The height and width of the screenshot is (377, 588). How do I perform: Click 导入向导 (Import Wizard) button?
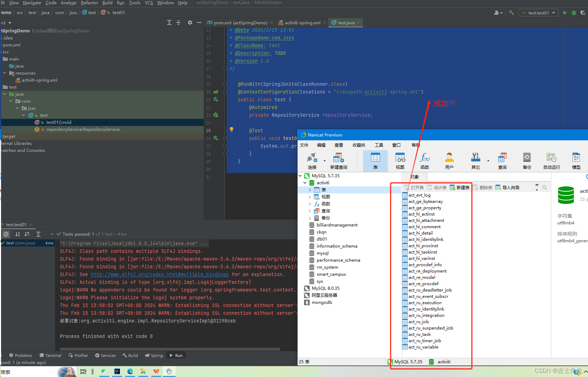[x=507, y=187]
